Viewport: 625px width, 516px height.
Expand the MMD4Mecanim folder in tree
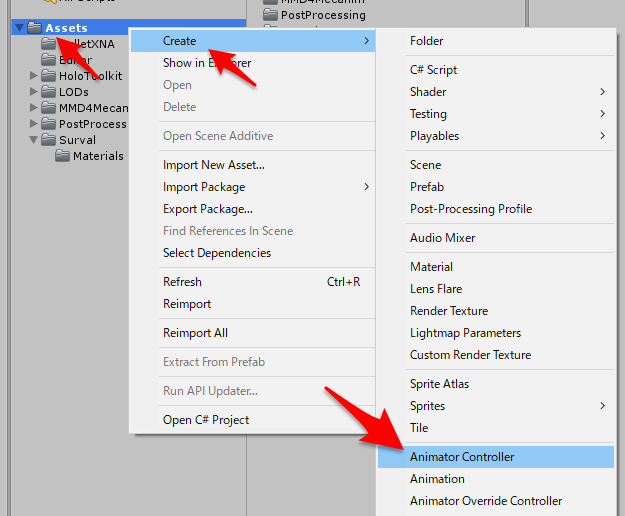pyautogui.click(x=33, y=108)
